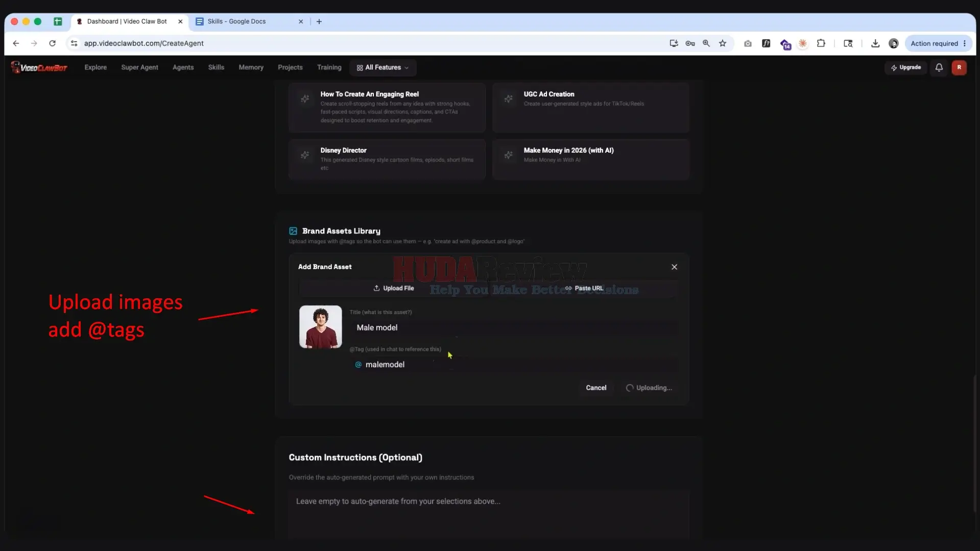
Task: Open Chrome three-dot menu
Action: click(x=965, y=43)
